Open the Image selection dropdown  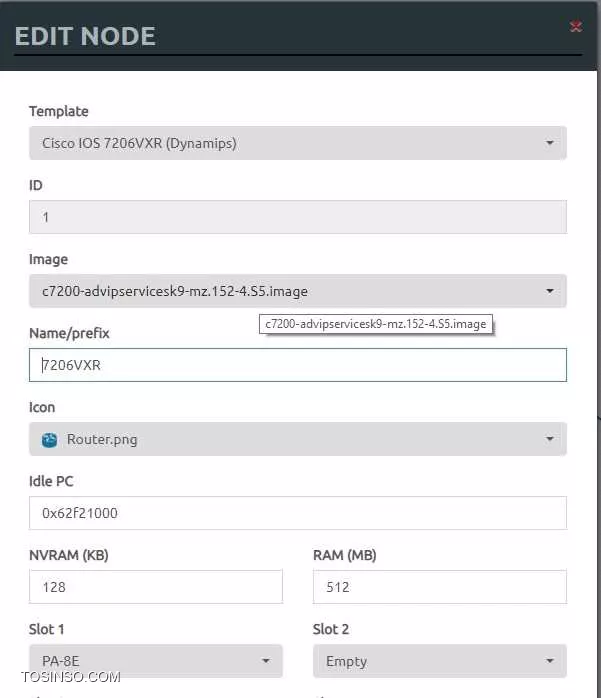coord(298,291)
